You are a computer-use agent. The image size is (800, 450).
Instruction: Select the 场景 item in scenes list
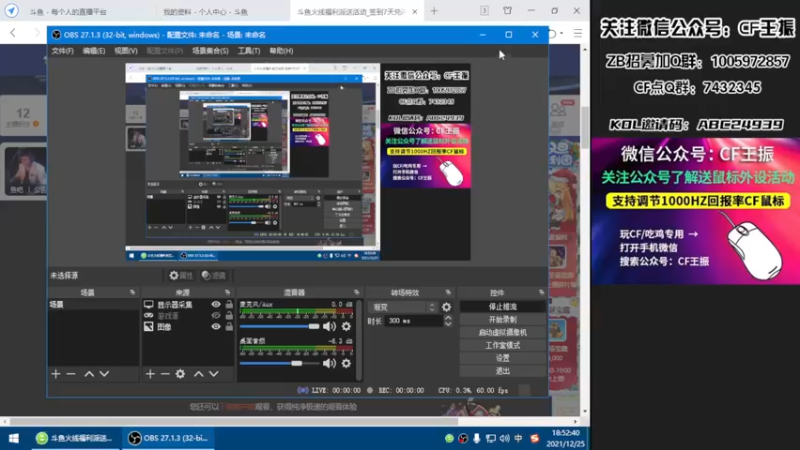[93, 305]
